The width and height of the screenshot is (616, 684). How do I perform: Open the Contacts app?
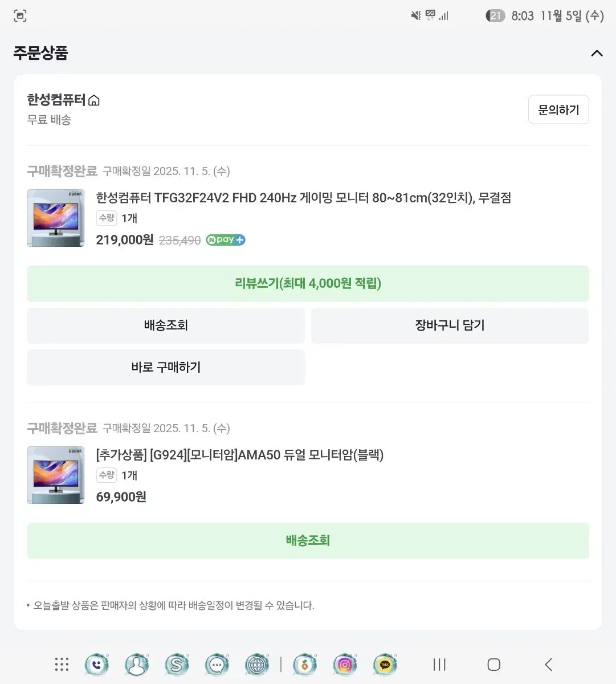point(136,665)
